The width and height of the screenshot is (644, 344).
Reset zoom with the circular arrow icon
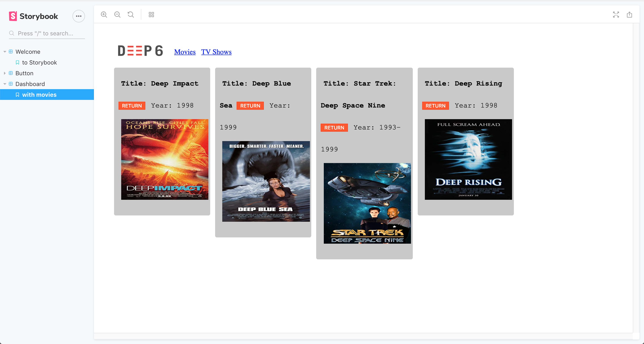(131, 15)
